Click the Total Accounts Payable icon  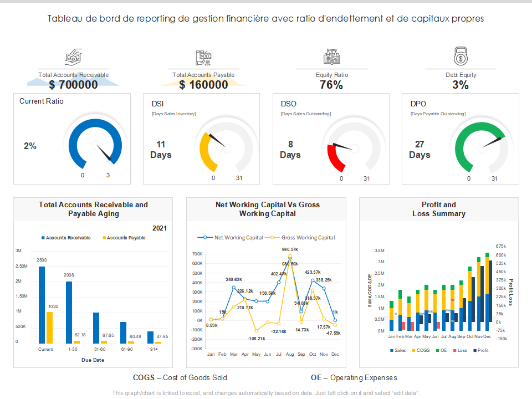click(x=203, y=57)
